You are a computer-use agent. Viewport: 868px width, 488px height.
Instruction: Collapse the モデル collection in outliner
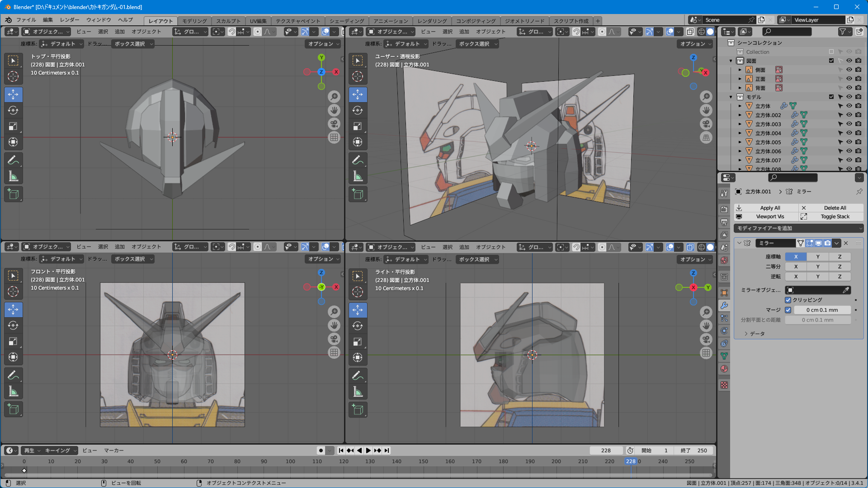pos(731,97)
